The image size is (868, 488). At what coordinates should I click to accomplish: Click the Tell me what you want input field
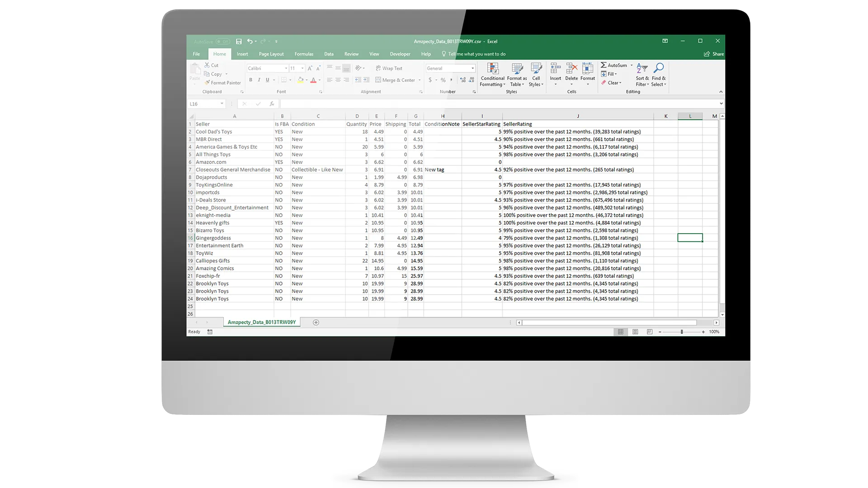477,54
